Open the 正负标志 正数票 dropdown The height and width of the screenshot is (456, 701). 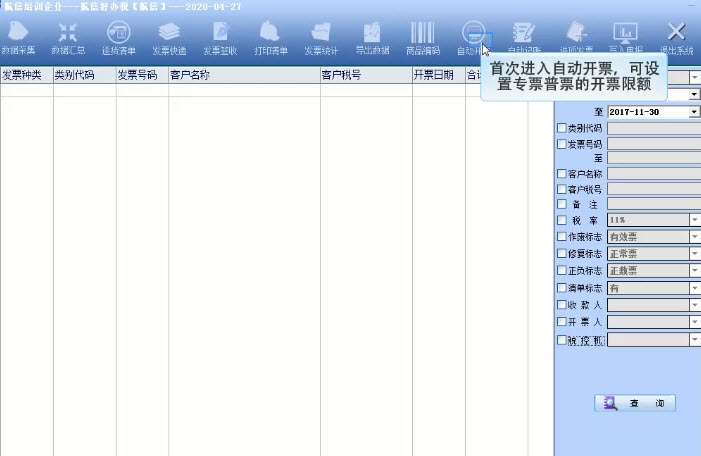tap(694, 270)
